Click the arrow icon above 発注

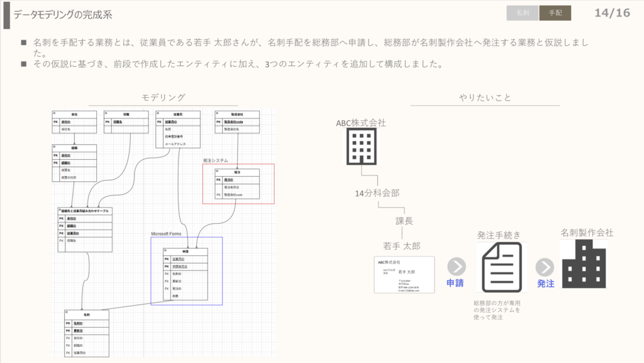545,267
